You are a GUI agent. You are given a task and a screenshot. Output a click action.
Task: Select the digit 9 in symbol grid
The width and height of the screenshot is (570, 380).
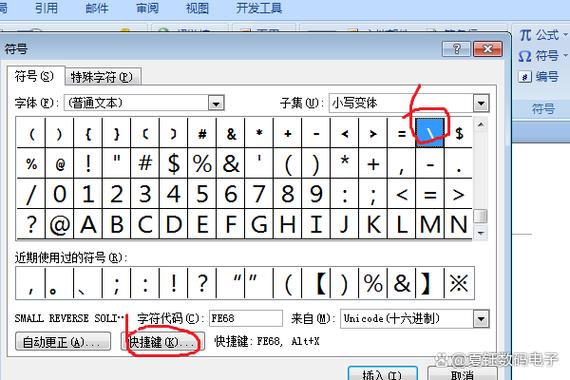316,194
